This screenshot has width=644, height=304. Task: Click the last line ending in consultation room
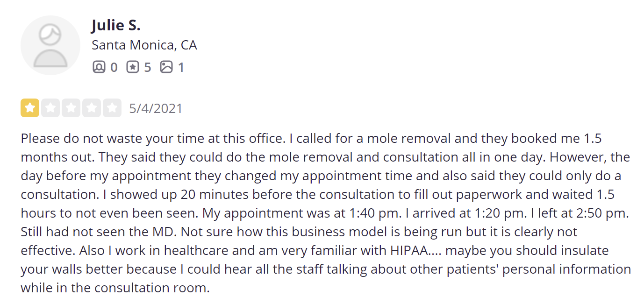pyautogui.click(x=115, y=288)
